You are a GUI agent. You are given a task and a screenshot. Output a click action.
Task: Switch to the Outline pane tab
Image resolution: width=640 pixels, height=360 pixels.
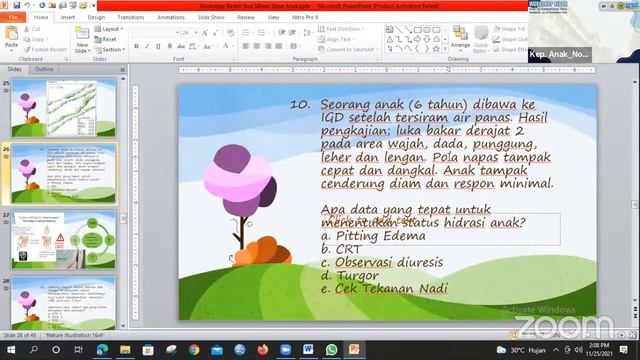pyautogui.click(x=44, y=69)
